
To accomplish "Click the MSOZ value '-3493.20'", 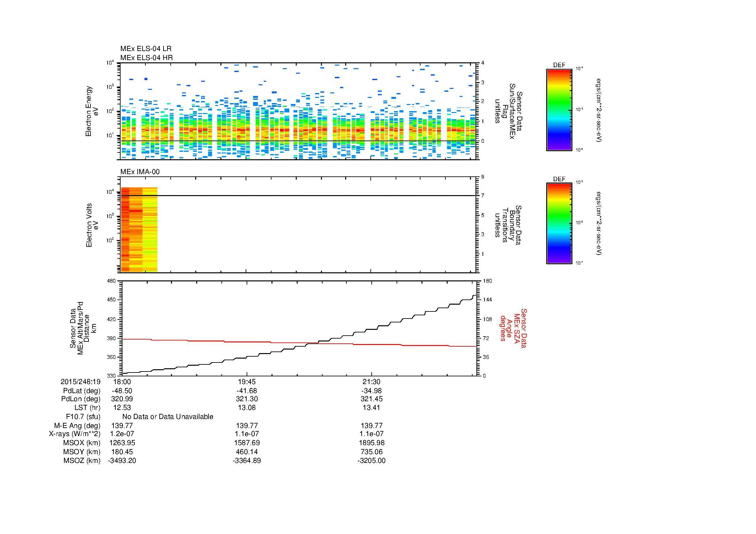I will (122, 461).
